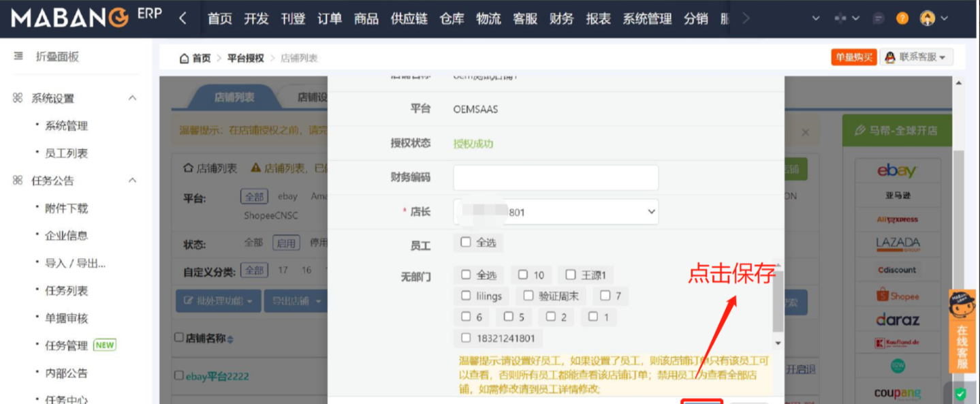Open 员工列表 in the sidebar

coord(66,153)
